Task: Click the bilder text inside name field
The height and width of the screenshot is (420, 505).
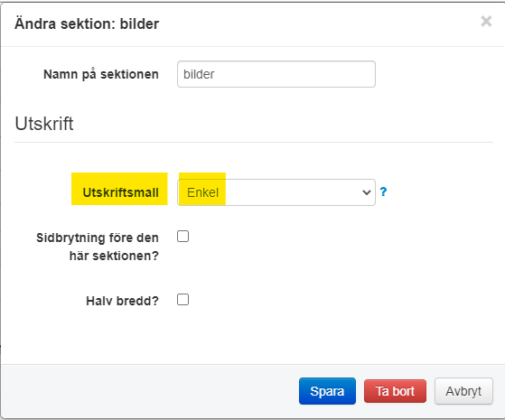Action: point(199,74)
